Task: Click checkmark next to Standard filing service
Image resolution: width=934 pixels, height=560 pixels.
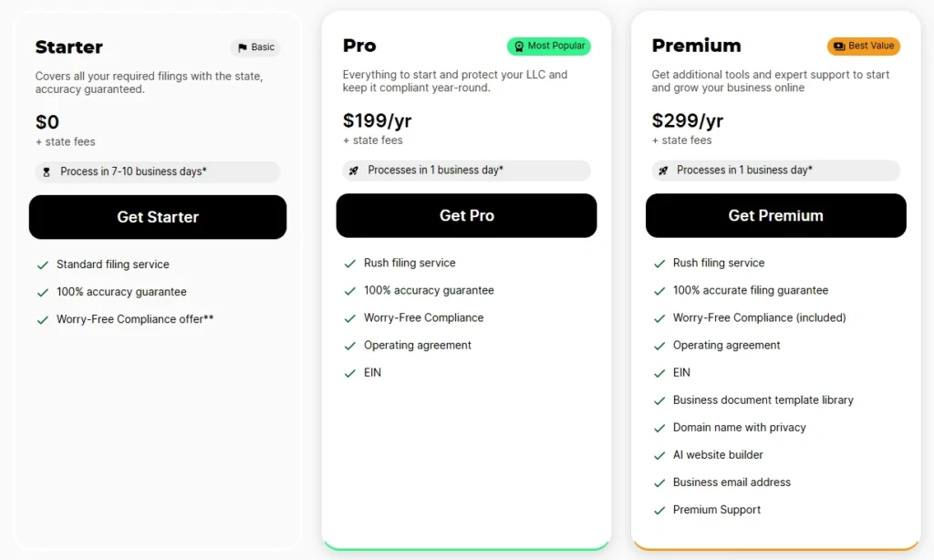Action: click(43, 265)
